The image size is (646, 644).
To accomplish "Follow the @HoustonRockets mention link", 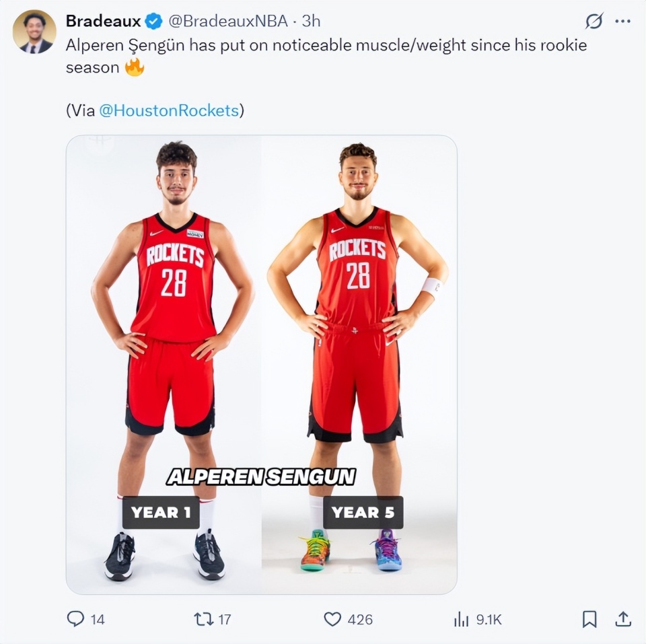I will 169,110.
